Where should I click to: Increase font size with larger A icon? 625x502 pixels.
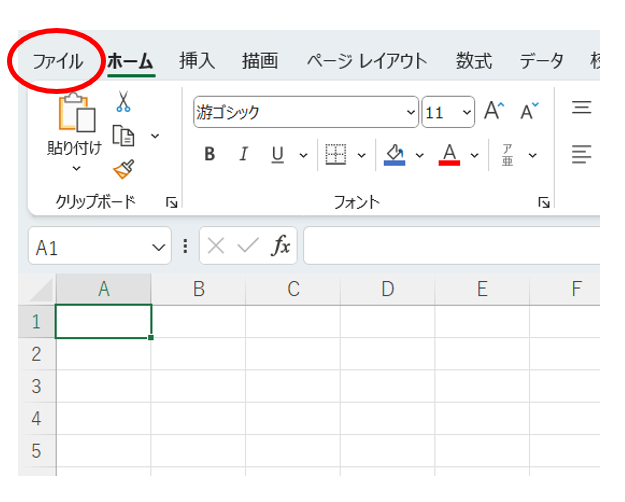coord(494,112)
